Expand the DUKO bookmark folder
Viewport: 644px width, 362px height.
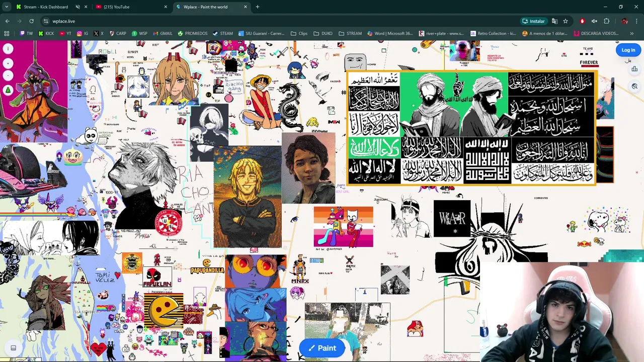tap(323, 34)
